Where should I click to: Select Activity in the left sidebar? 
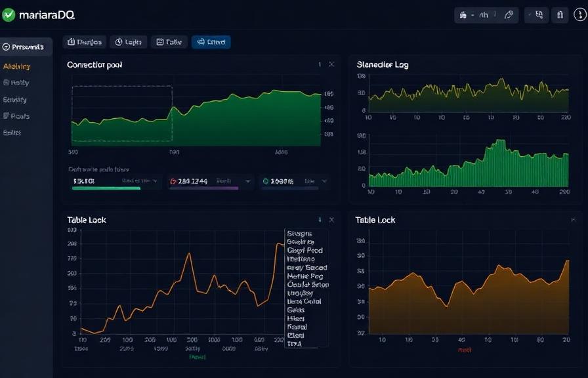(16, 66)
